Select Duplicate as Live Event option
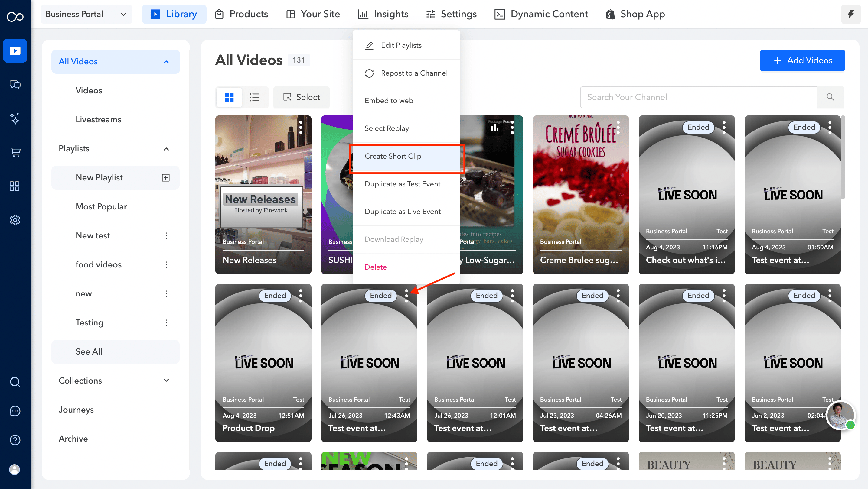This screenshot has width=868, height=489. click(402, 211)
